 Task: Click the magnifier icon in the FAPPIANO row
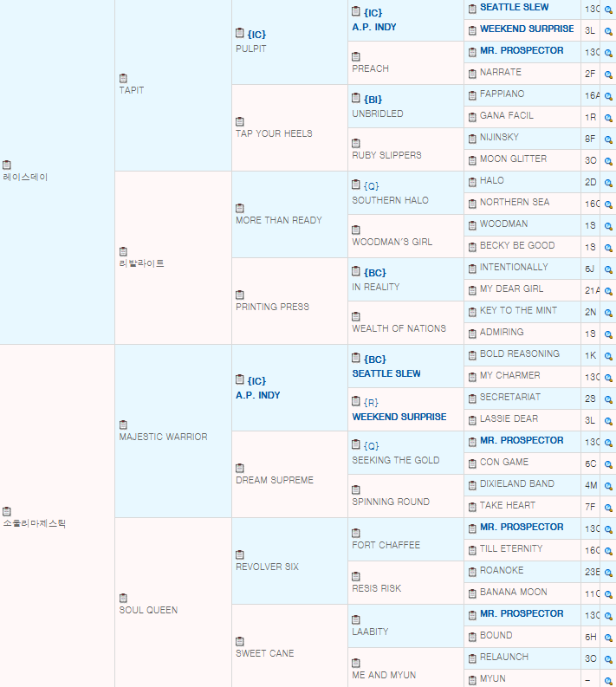point(608,96)
